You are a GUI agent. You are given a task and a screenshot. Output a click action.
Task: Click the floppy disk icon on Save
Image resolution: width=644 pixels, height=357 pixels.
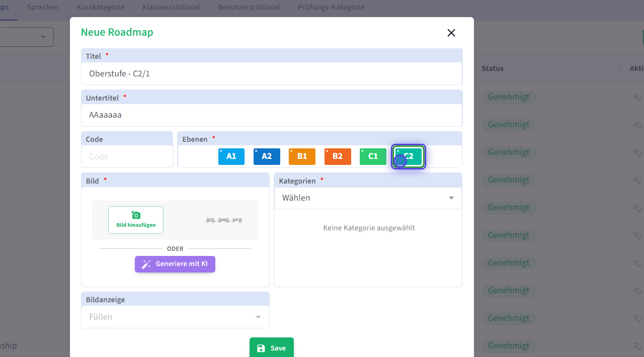261,348
